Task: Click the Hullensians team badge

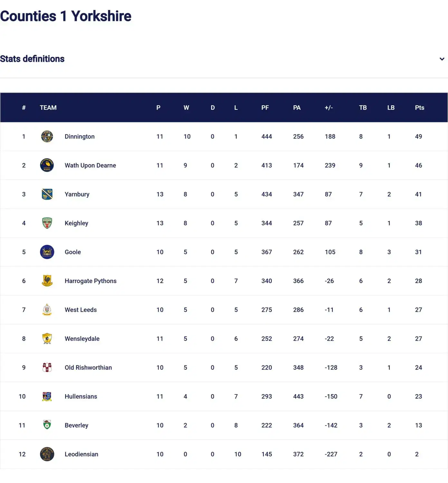Action: 47,396
